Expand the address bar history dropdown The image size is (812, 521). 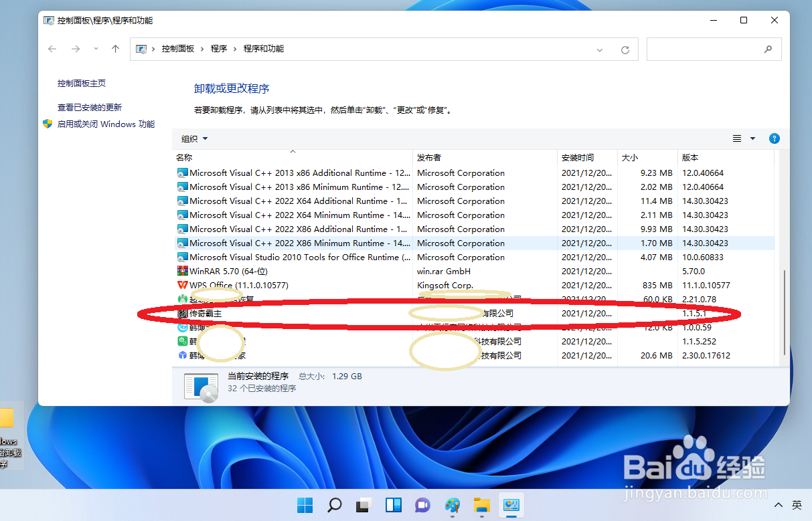[600, 49]
